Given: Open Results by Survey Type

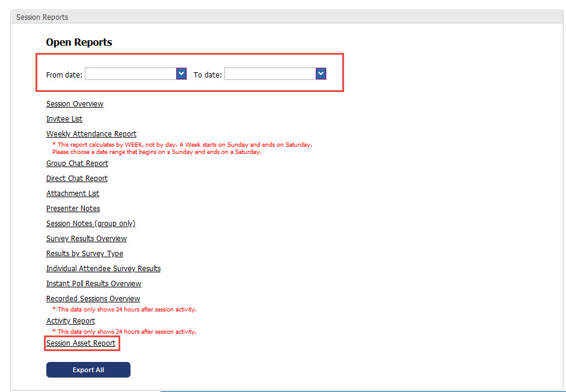Looking at the screenshot, I should [85, 254].
